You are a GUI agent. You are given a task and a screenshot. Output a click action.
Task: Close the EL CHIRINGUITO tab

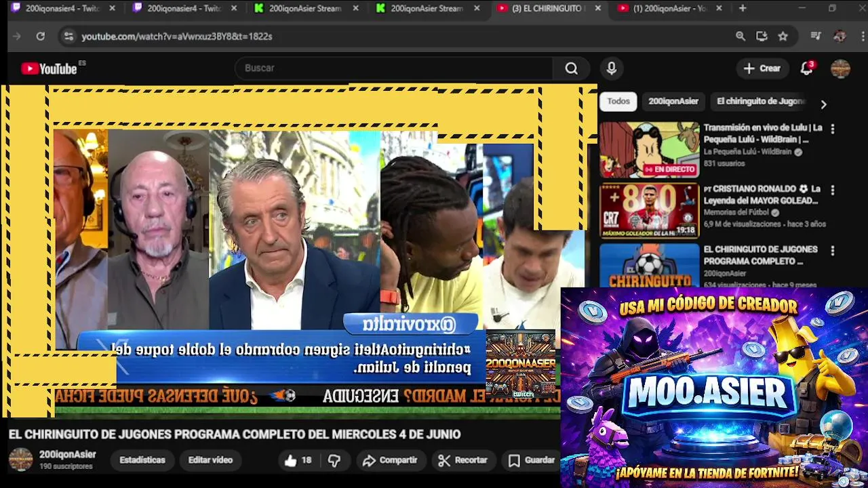(x=597, y=8)
